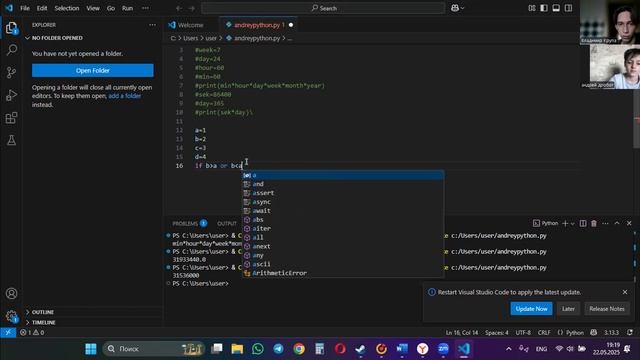This screenshot has width=640, height=360.
Task: Create a new terminal with plus icon
Action: tap(565, 223)
